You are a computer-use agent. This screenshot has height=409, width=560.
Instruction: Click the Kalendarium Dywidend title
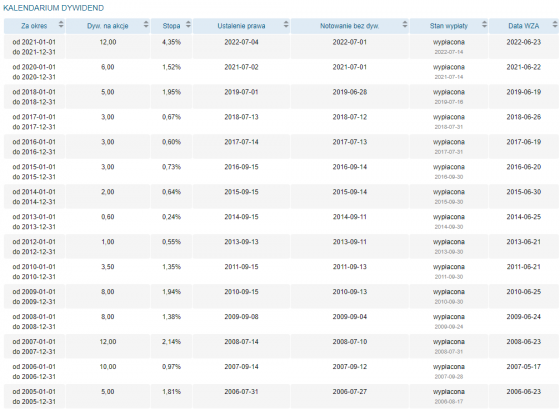coord(54,8)
